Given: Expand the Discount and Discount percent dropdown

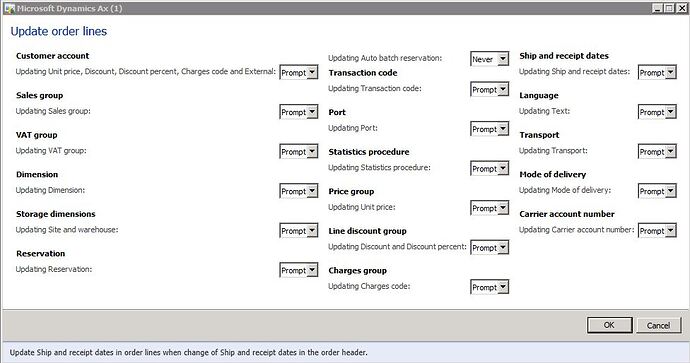Looking at the screenshot, I should (489, 248).
